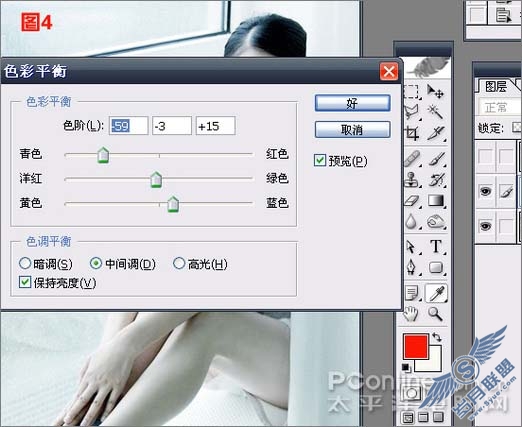Focus the first 色阶 field showing -59
This screenshot has height=427, width=522.
click(x=128, y=126)
